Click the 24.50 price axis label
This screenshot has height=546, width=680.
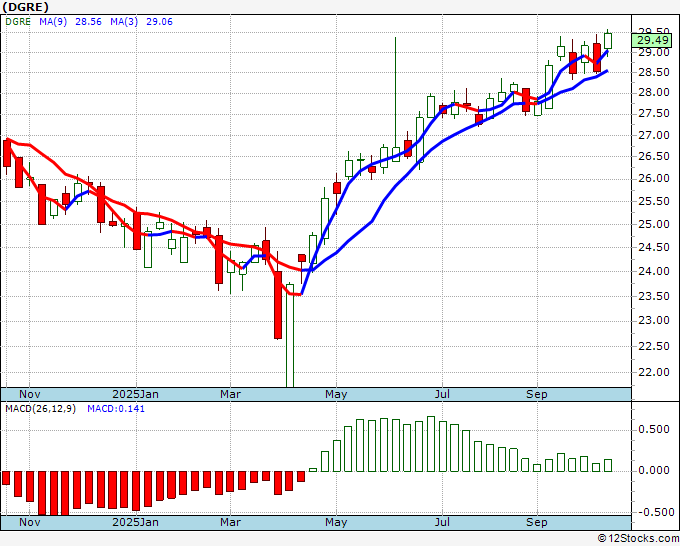tap(654, 248)
